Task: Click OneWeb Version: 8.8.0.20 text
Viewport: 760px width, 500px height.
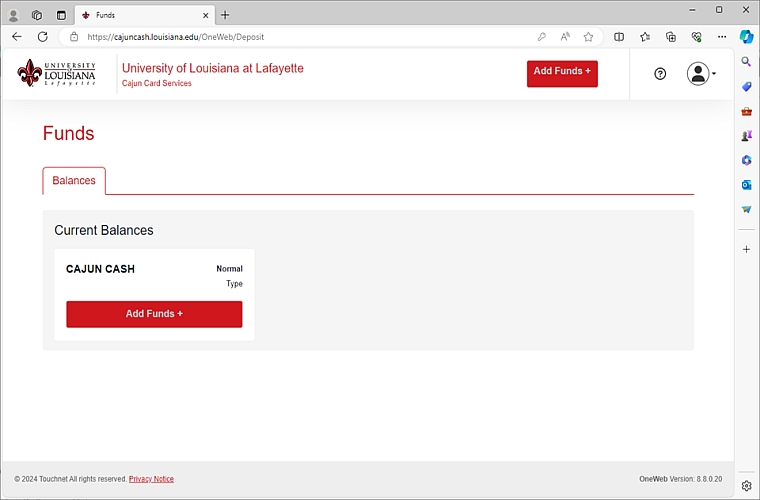Action: [681, 479]
